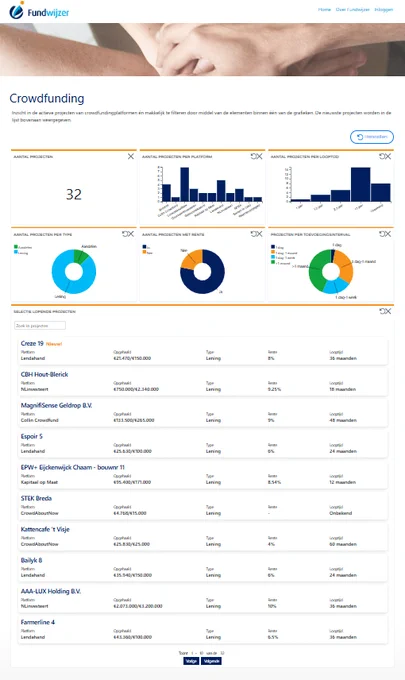Close the Aantal Projecten per Type panel
The image size is (405, 680).
point(131,234)
